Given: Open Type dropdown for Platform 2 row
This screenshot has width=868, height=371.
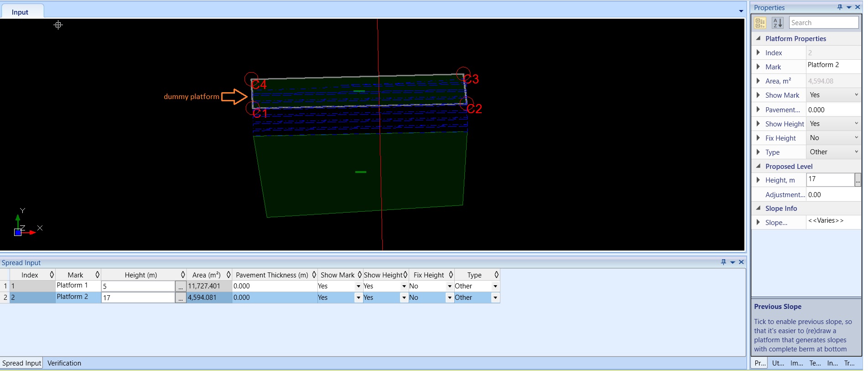Looking at the screenshot, I should click(495, 298).
